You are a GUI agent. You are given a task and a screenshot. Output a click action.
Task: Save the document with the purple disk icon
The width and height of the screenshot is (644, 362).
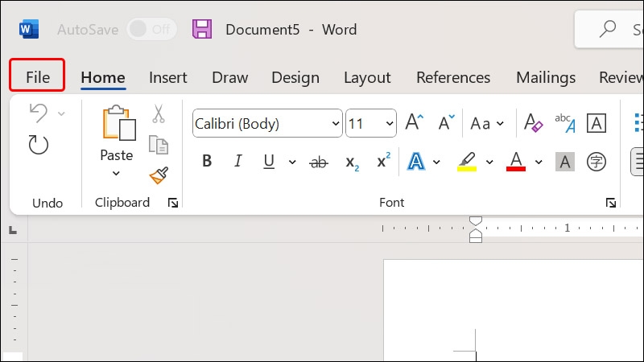click(202, 29)
